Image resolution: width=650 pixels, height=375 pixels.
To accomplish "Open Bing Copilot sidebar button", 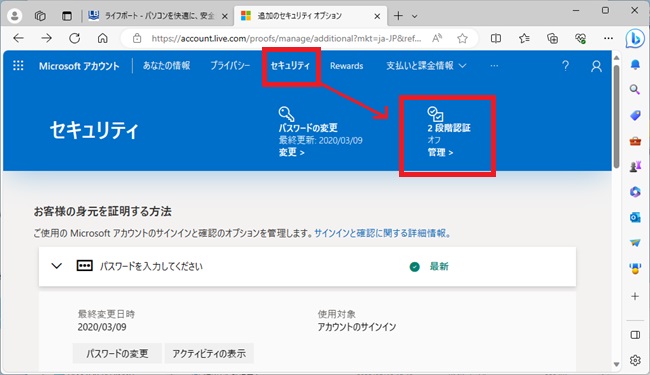I will tap(635, 39).
